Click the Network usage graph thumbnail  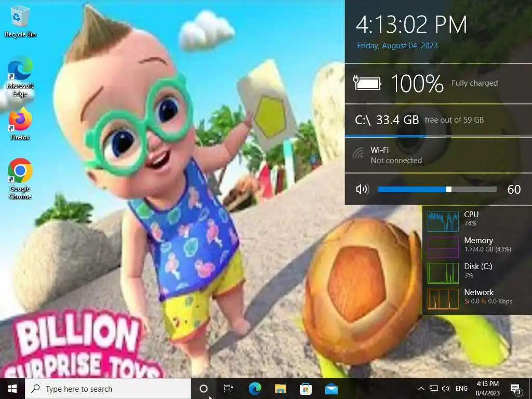coord(443,299)
